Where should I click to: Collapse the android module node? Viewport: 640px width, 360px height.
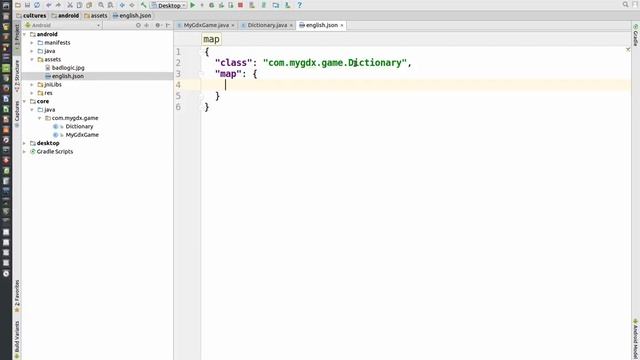tap(25, 34)
